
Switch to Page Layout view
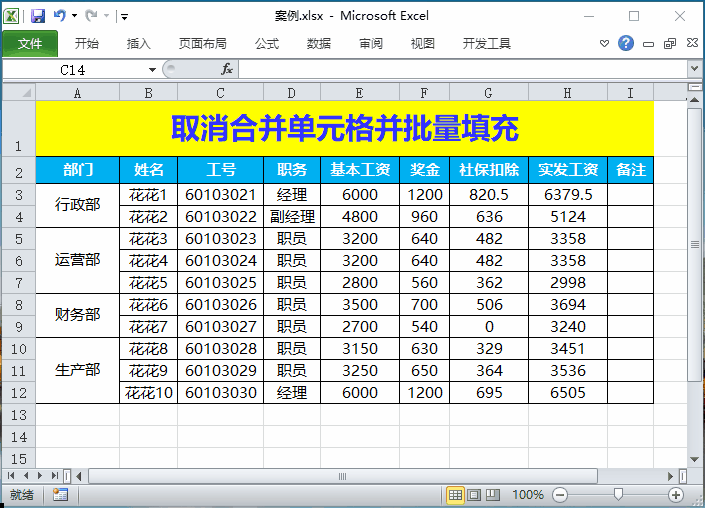(x=474, y=495)
